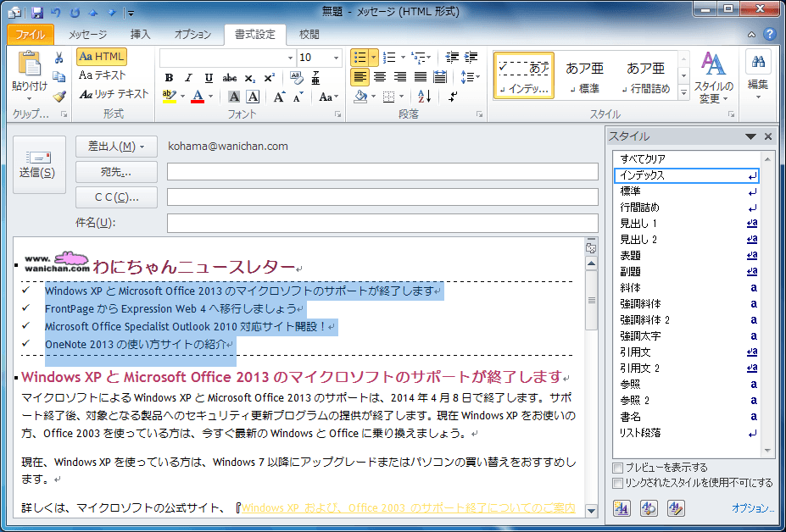Toggle character border (boxed A)
Screen dimensions: 786x532
[254, 97]
